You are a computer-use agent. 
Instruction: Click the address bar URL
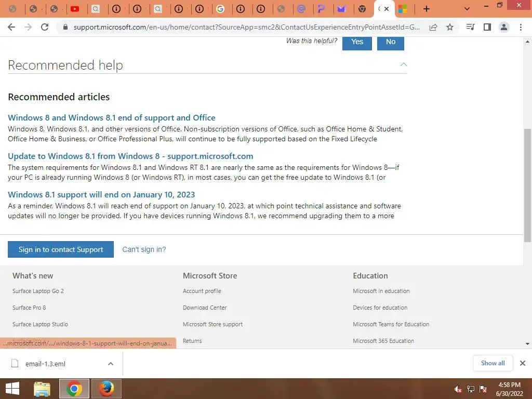[247, 27]
